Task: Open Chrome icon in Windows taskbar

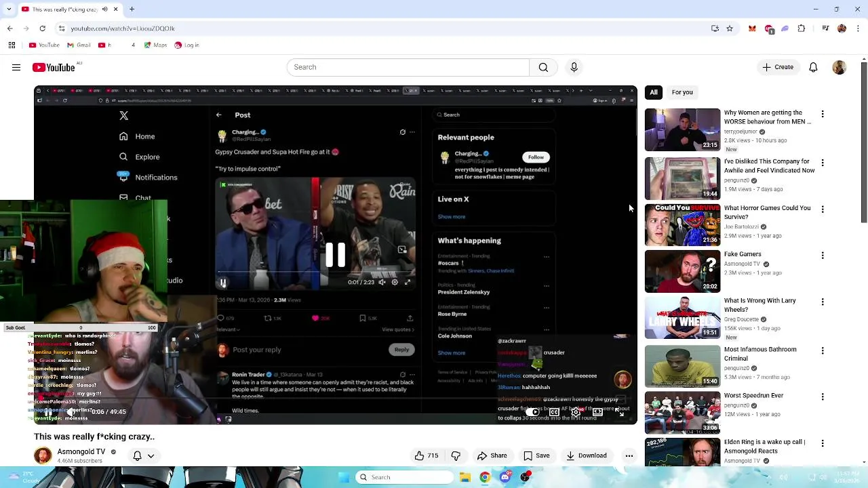Action: [x=485, y=477]
